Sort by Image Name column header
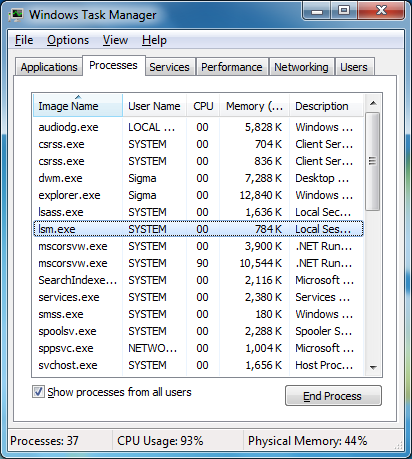The image size is (412, 459). 78,106
